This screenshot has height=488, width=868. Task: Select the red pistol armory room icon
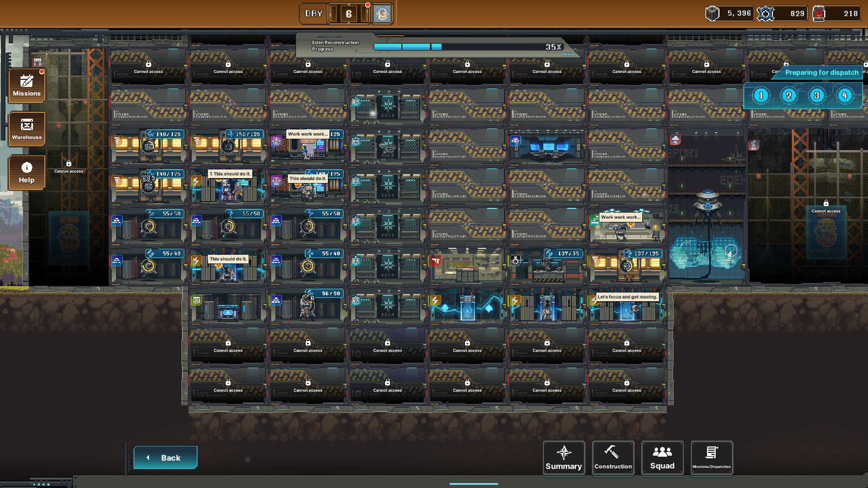coord(436,261)
